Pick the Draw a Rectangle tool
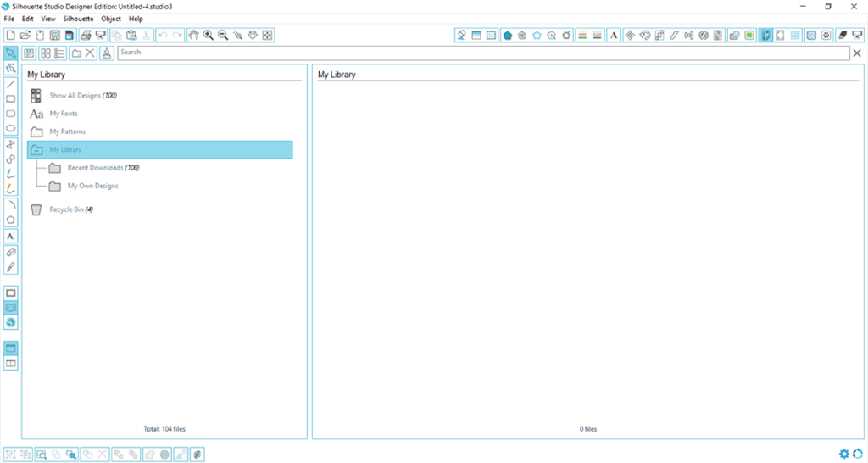Screen dimensions: 868x463 coord(10,98)
